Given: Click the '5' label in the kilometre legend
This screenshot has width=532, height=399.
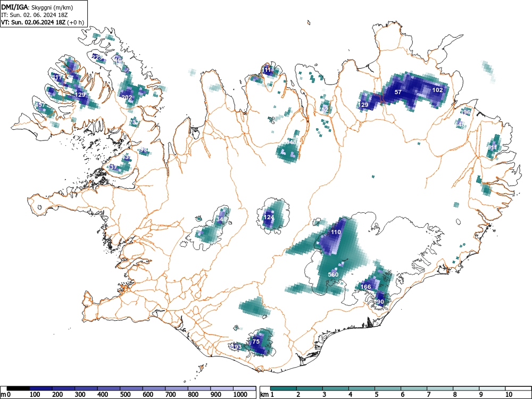Looking at the screenshot, I should (376, 395).
